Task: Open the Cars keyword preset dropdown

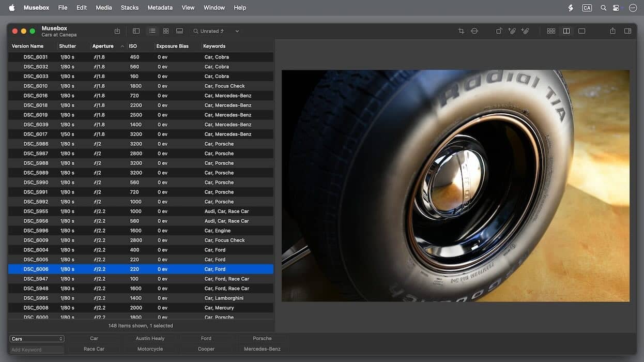Action: 36,338
